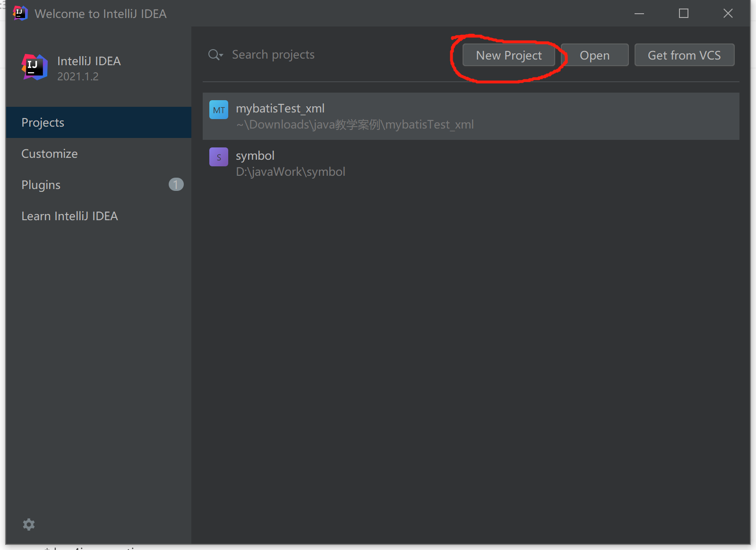Click the Open button
The image size is (756, 550).
tap(594, 55)
